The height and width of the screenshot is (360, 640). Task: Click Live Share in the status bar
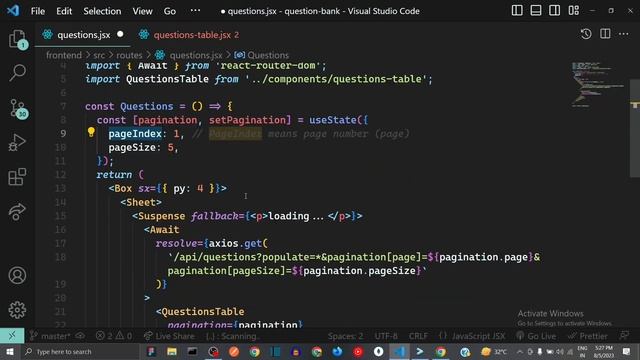169,336
